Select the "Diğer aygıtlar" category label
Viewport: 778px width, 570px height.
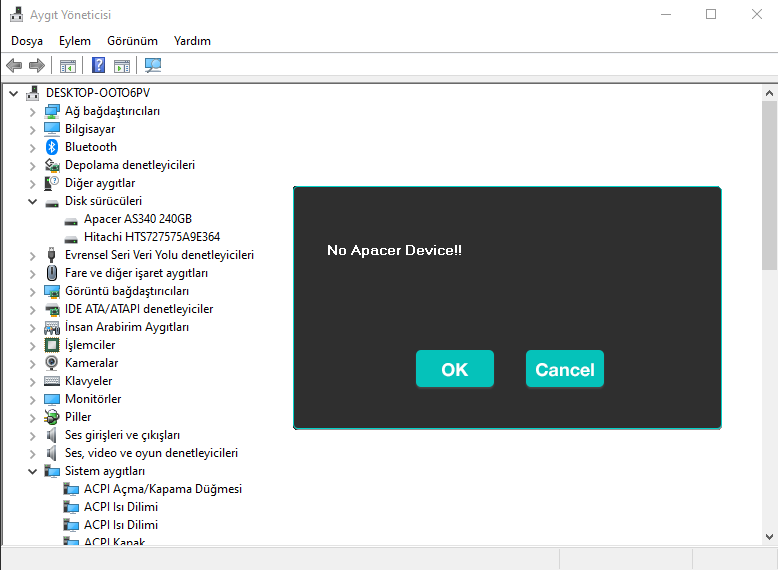100,183
